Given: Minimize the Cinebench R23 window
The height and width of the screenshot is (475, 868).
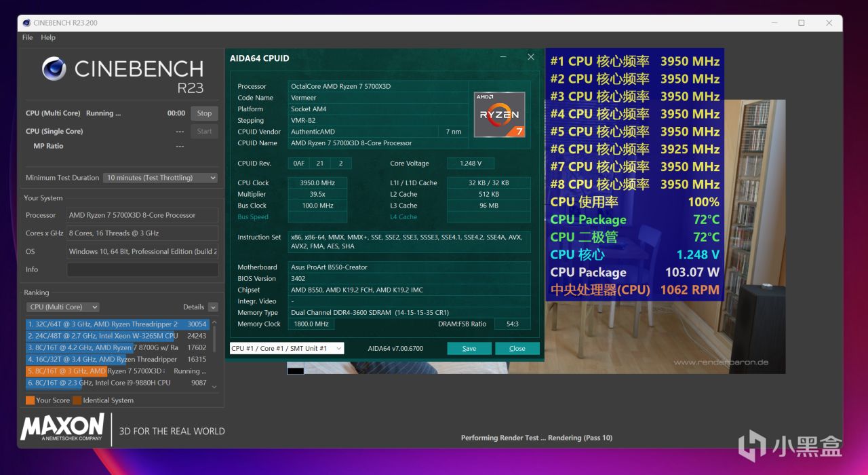Looking at the screenshot, I should (x=774, y=22).
